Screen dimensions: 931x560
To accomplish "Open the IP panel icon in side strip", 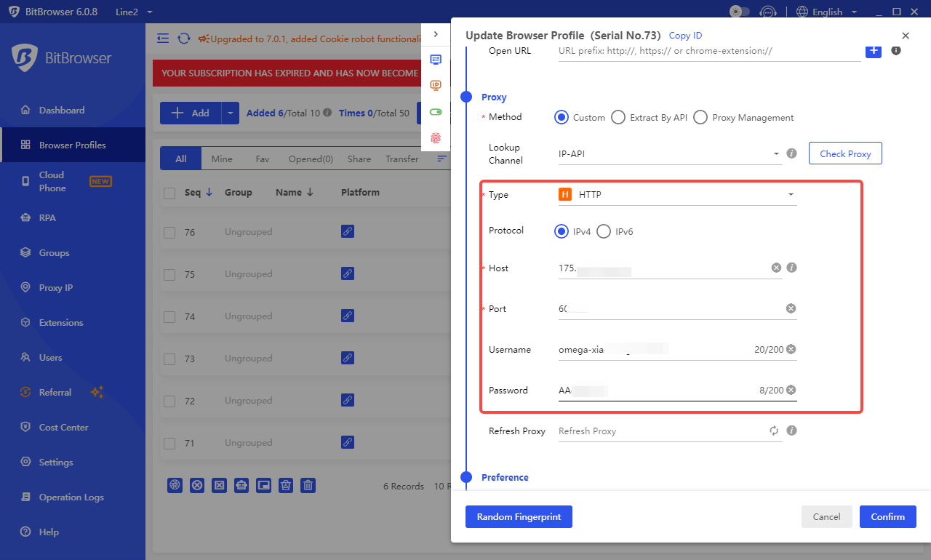I will coord(436,86).
